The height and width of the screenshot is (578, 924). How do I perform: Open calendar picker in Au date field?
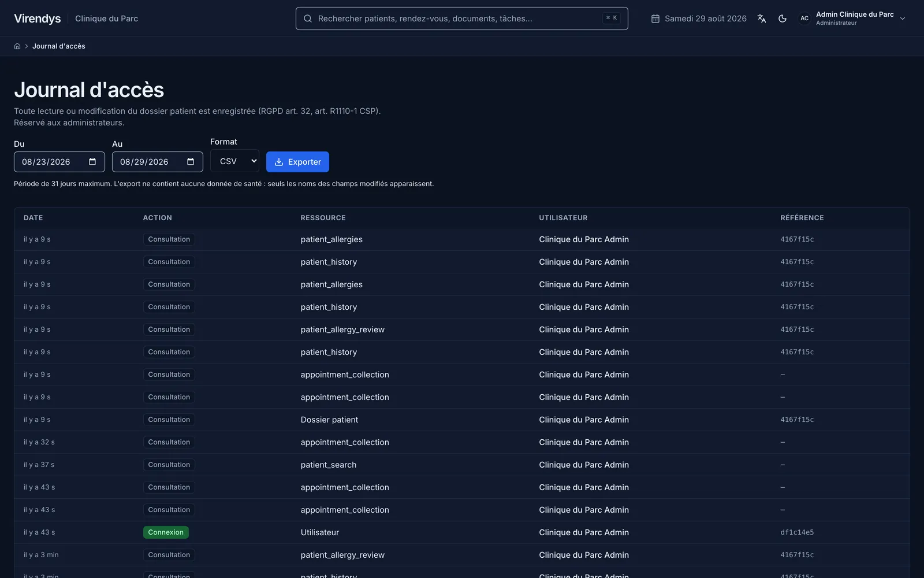coord(191,162)
